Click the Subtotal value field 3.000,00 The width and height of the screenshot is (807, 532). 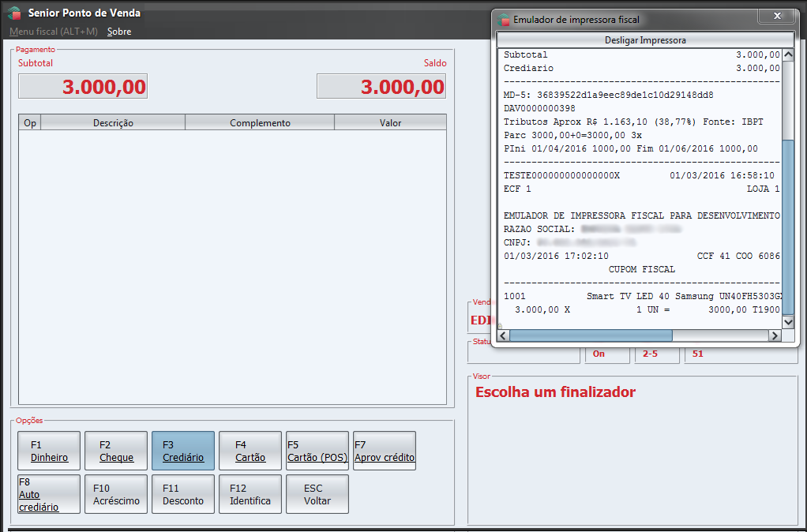tap(83, 87)
